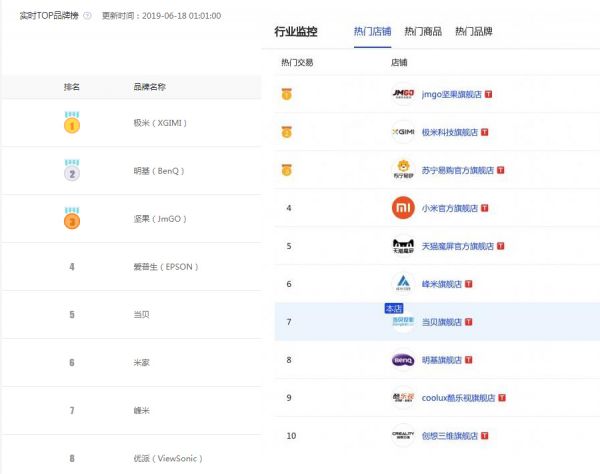Click rank number 10 in store list
This screenshot has width=600, height=474.
(x=291, y=436)
